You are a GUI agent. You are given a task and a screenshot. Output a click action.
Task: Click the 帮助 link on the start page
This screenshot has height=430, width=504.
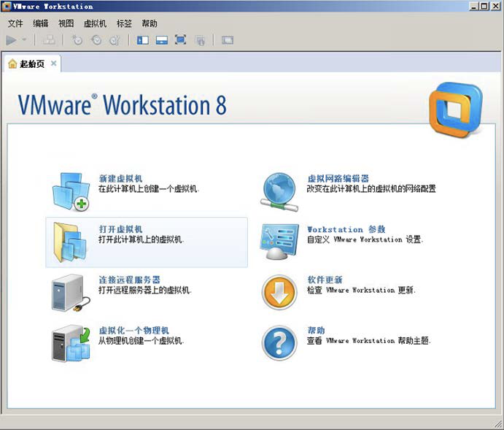(x=317, y=330)
